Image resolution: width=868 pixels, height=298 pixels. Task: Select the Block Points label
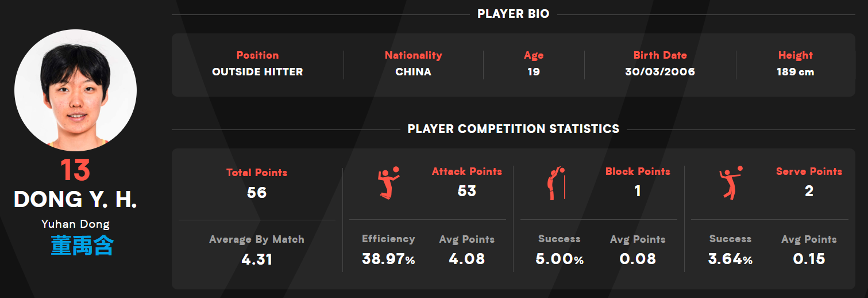point(638,171)
